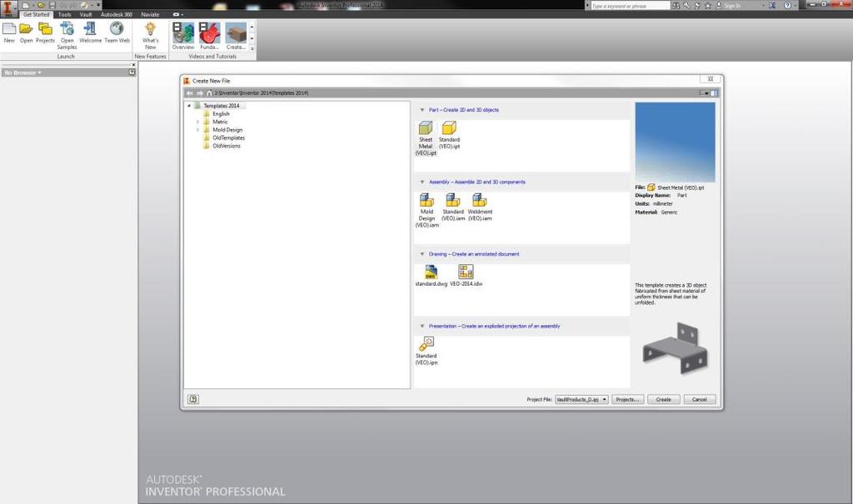Screen dimensions: 853x504
Task: Open the dialog view options dropdown
Action: coord(704,93)
